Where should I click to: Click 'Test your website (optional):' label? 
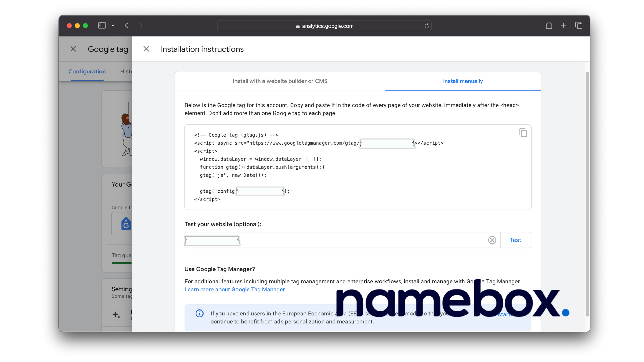(x=223, y=224)
